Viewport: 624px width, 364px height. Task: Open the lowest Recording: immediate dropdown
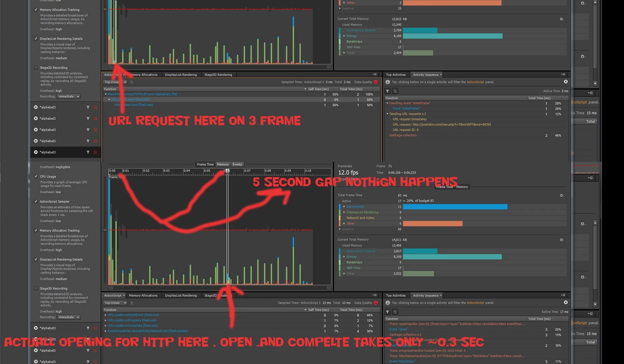click(68, 317)
